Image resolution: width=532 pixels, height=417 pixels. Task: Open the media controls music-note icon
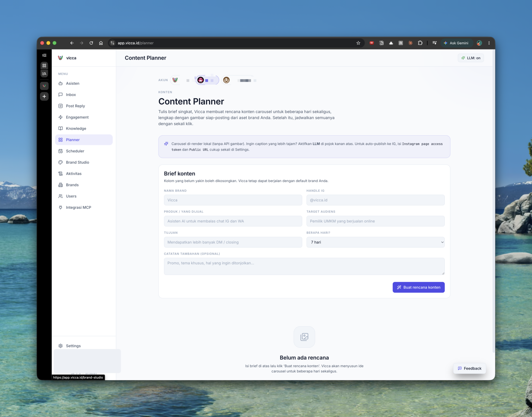click(434, 43)
